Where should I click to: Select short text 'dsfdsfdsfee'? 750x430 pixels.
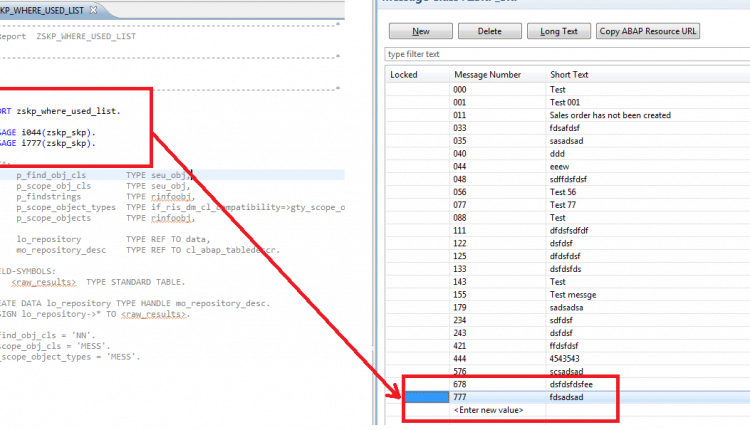(571, 385)
